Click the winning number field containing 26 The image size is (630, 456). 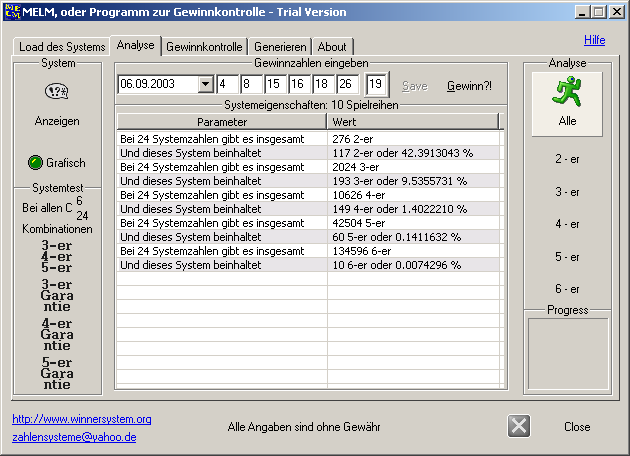(x=348, y=84)
